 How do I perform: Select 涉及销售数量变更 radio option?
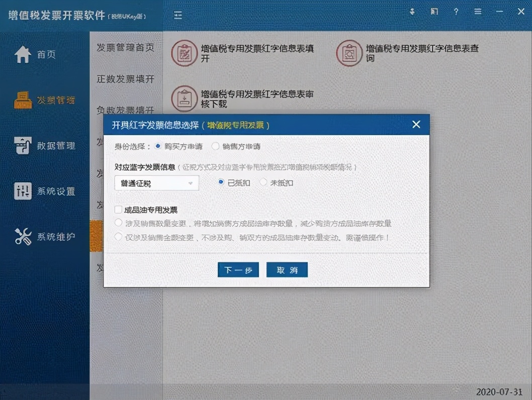pos(118,223)
